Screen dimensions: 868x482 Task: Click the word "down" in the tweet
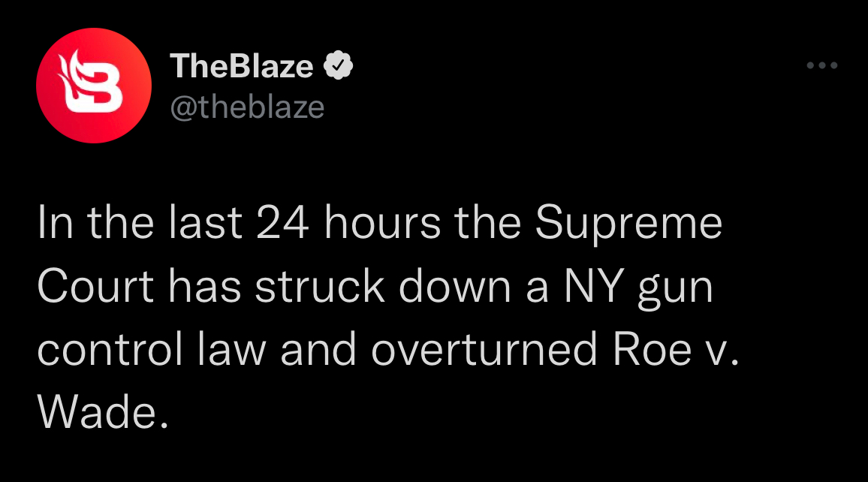coord(454,286)
